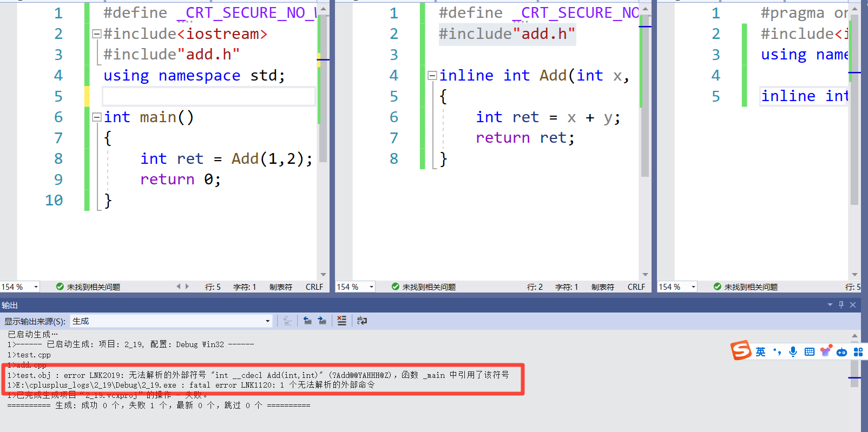Viewport: 868px width, 432px height.
Task: Click 'return 0;' in left editor
Action: coord(180,180)
